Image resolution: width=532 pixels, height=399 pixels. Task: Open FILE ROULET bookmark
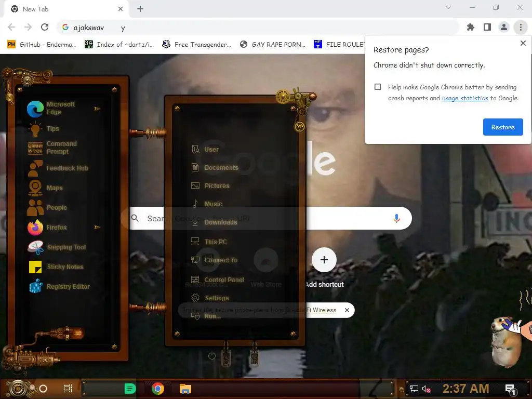pyautogui.click(x=339, y=45)
